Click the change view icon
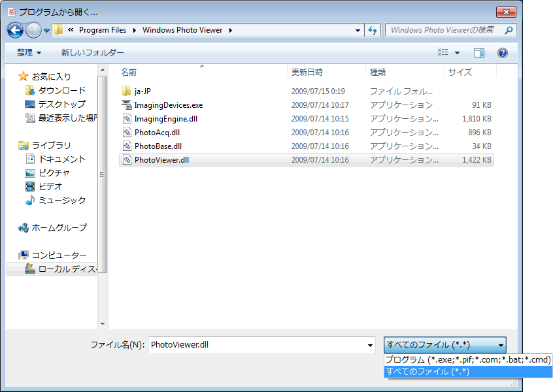Screen dimensions: 553x392 coord(443,52)
